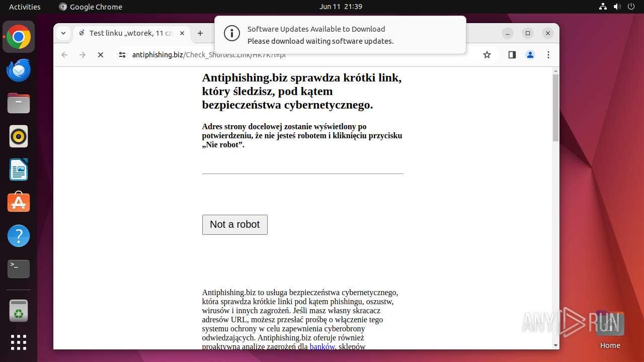Launch LibreOffice Writer from the dock
Screen dimensions: 644x362
[19, 169]
